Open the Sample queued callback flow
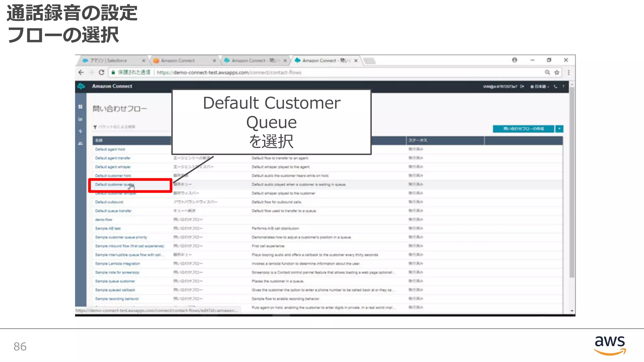The image size is (644, 362). pos(115,290)
